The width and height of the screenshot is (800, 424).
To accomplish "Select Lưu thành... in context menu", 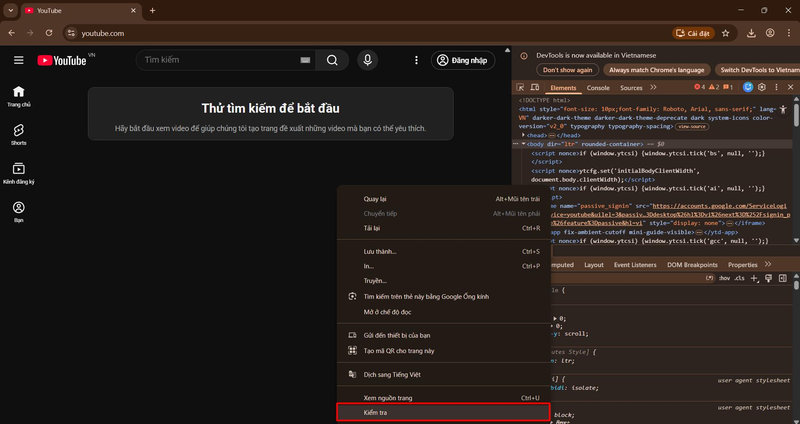I will 443,252.
